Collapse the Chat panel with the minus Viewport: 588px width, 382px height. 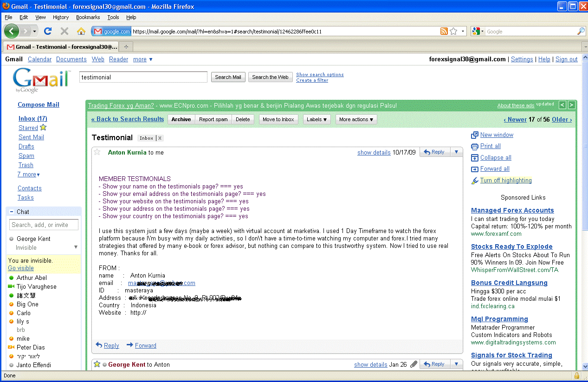11,212
